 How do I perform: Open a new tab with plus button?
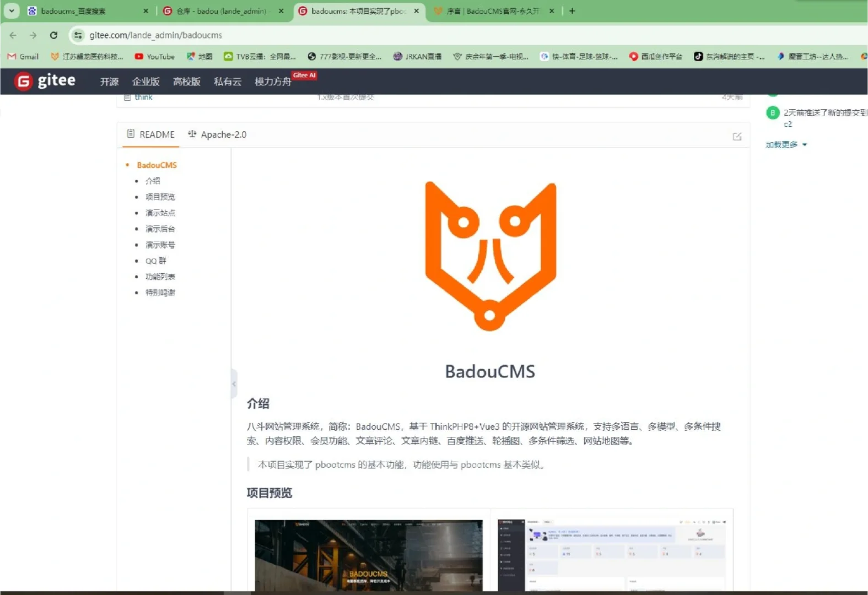572,10
